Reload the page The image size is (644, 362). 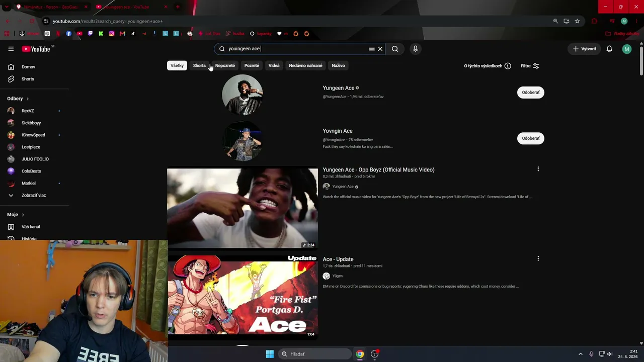pyautogui.click(x=32, y=21)
